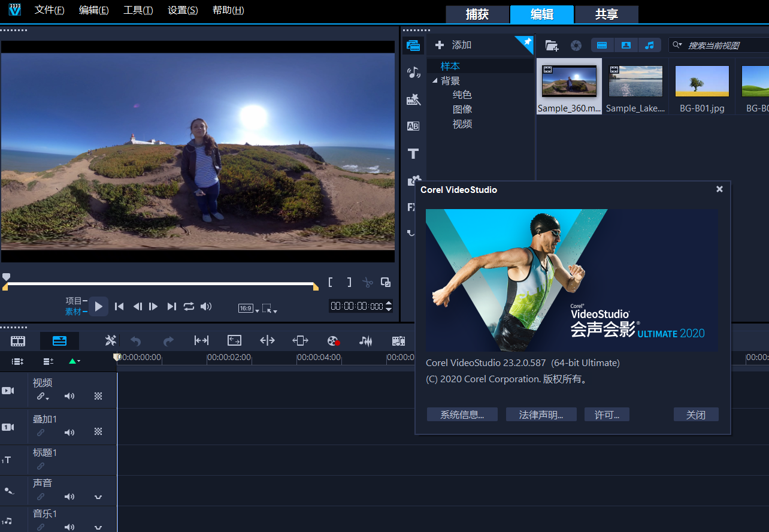Open the Track Manager add/remove tracks icon

tap(49, 361)
